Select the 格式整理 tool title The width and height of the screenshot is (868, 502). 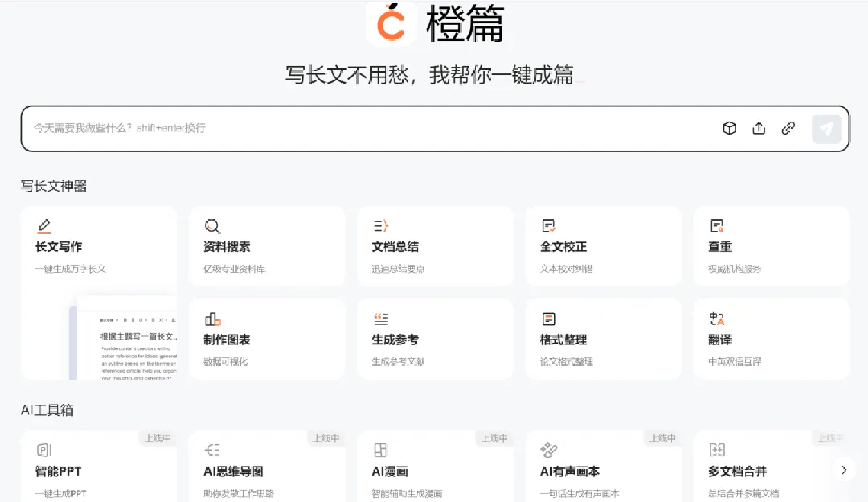(563, 339)
